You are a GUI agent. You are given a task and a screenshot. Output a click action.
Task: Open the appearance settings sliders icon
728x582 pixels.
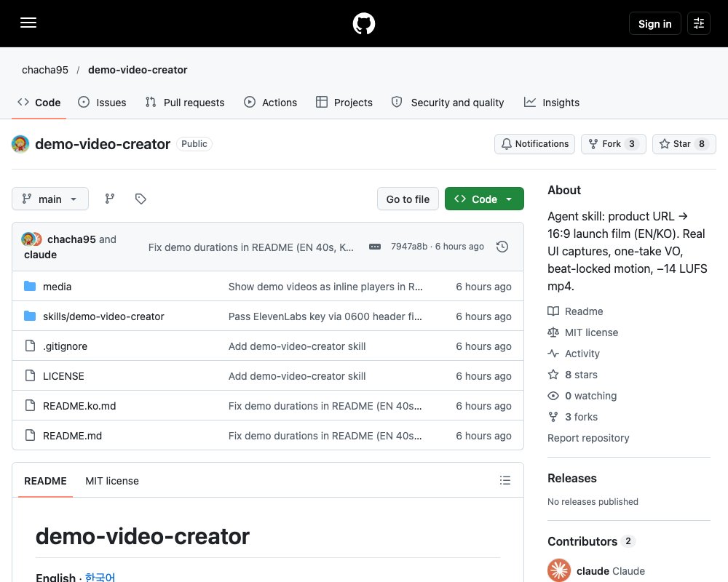click(x=699, y=23)
